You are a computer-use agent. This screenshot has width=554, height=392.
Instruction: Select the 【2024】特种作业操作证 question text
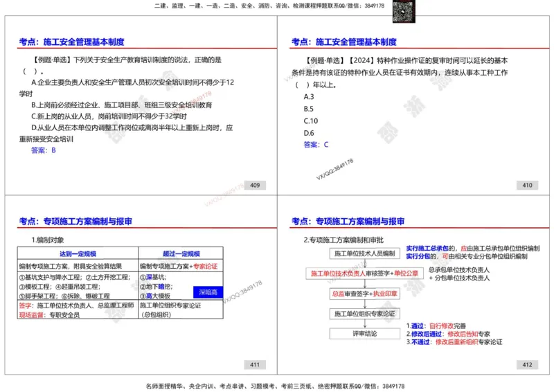coord(400,73)
